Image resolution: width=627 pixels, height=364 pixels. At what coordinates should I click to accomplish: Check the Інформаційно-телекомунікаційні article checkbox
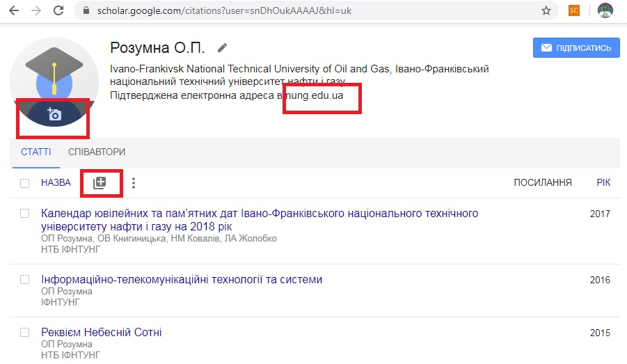coord(25,279)
